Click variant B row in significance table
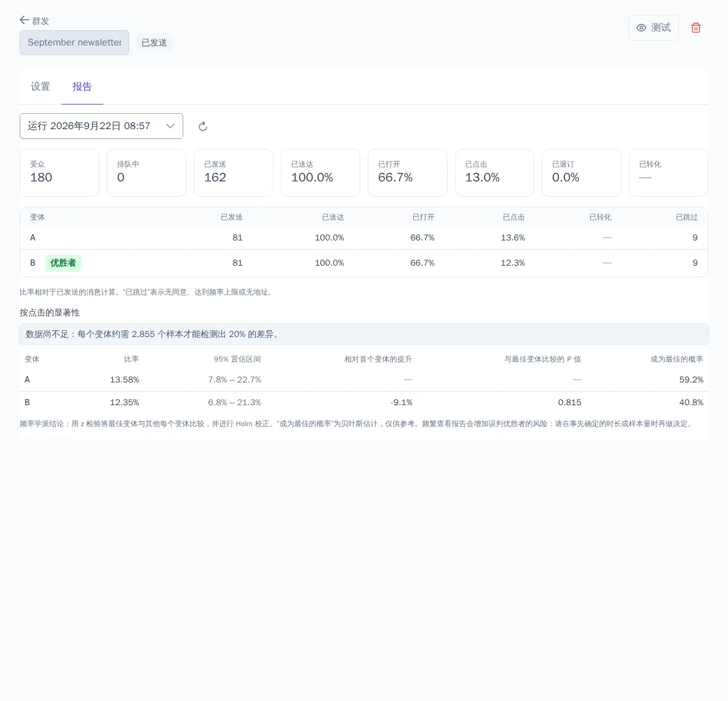728x701 pixels. [x=364, y=403]
